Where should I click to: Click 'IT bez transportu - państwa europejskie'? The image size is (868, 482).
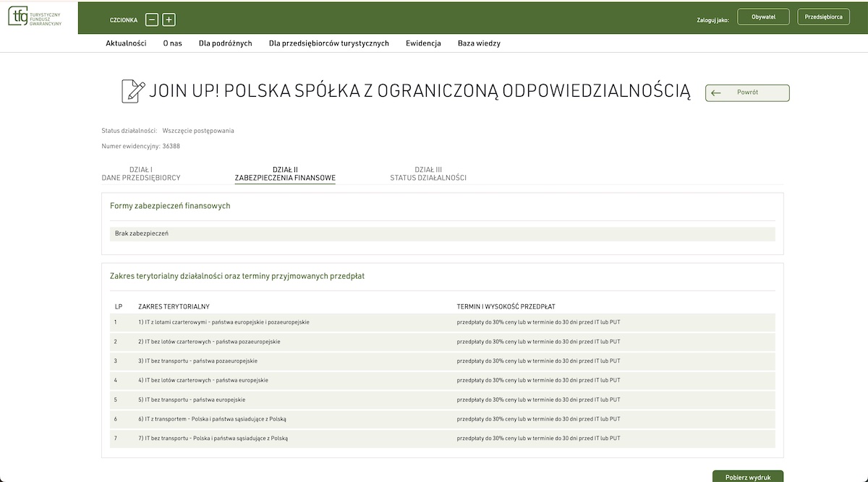click(192, 400)
